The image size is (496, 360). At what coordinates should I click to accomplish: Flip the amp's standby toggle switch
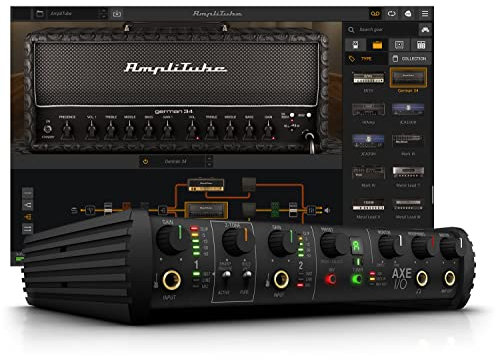tap(48, 129)
